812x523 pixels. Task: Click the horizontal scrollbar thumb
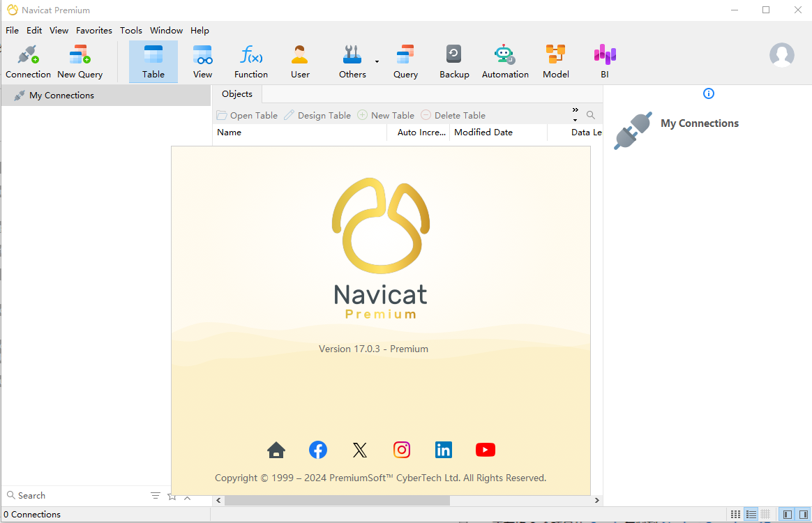coord(337,500)
